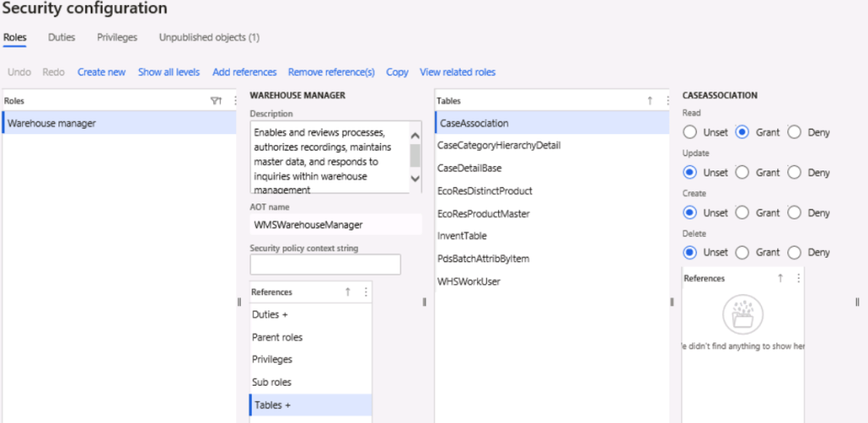Choose Grant for the Delete permission

click(x=742, y=252)
